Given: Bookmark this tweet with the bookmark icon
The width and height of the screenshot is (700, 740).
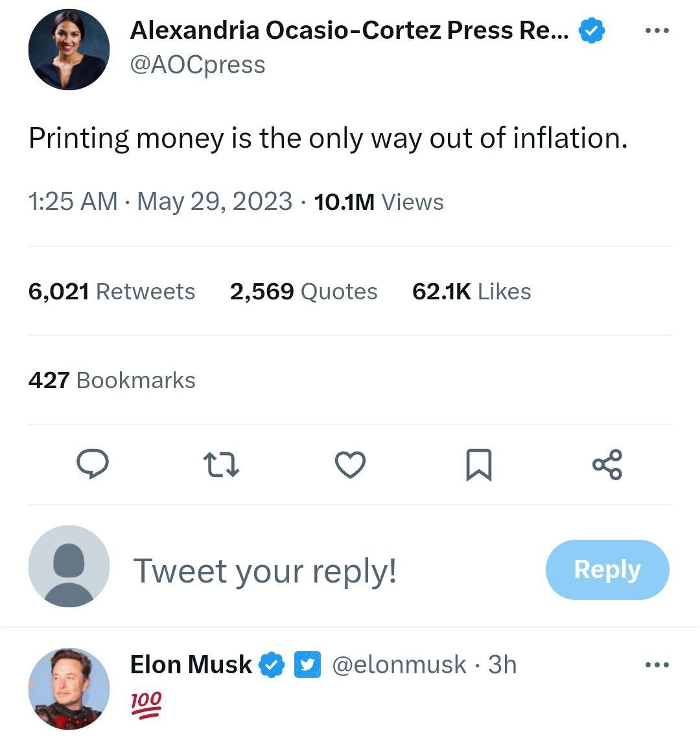Looking at the screenshot, I should 479,465.
